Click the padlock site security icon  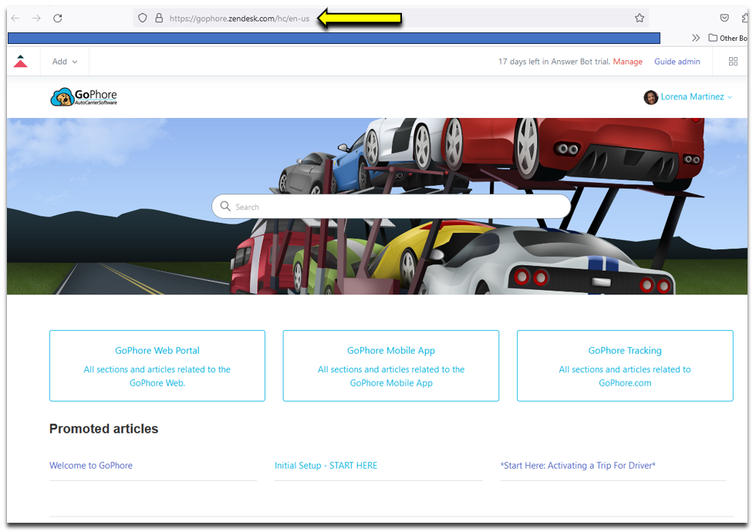click(159, 19)
